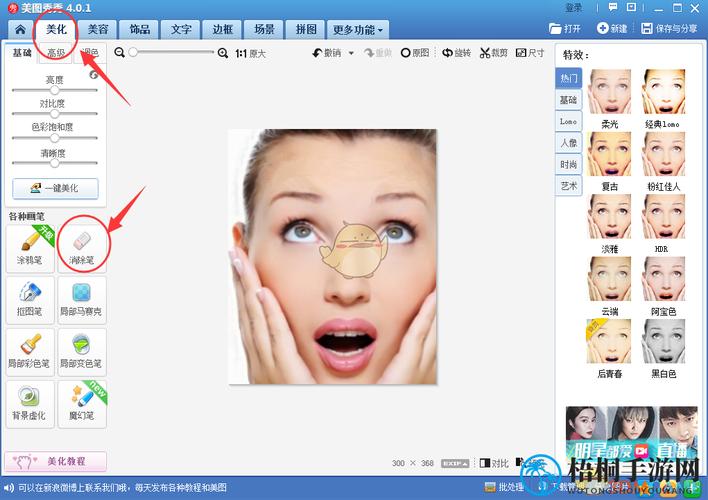Apply the 柔光 soft light effect
Image resolution: width=708 pixels, height=500 pixels.
[610, 92]
